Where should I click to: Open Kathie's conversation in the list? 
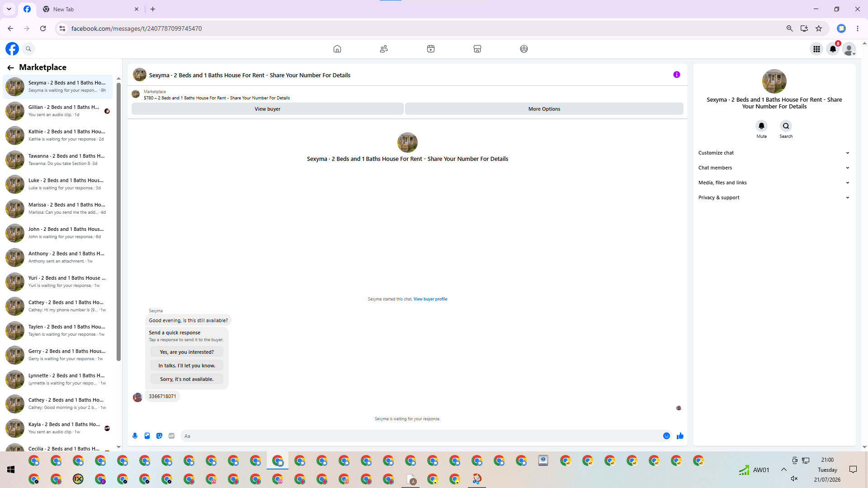pyautogui.click(x=58, y=136)
